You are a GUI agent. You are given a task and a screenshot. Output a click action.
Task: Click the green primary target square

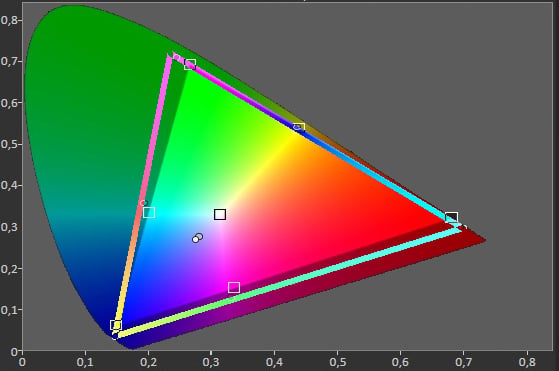coord(190,65)
